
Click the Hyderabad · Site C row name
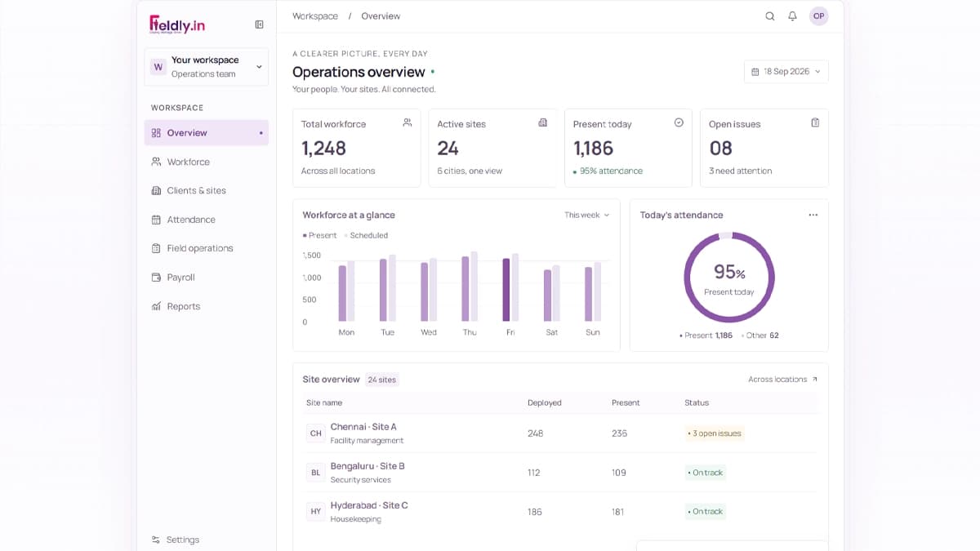(x=369, y=505)
